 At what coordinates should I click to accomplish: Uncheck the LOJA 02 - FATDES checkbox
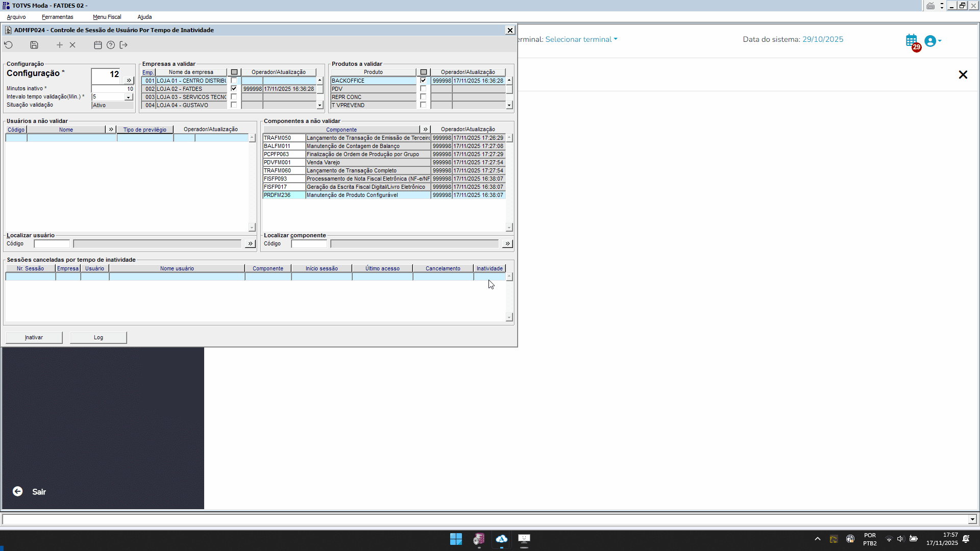pyautogui.click(x=234, y=89)
